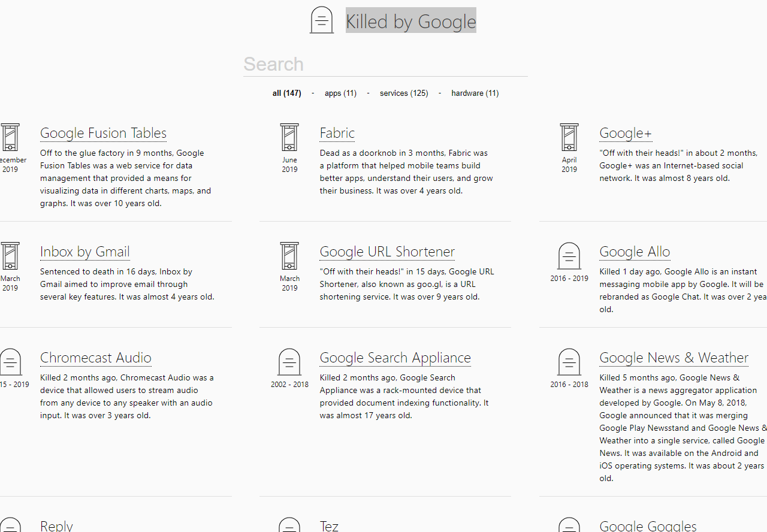Open the Google URL Shortener link
Viewport: 767px width, 532px height.
387,252
